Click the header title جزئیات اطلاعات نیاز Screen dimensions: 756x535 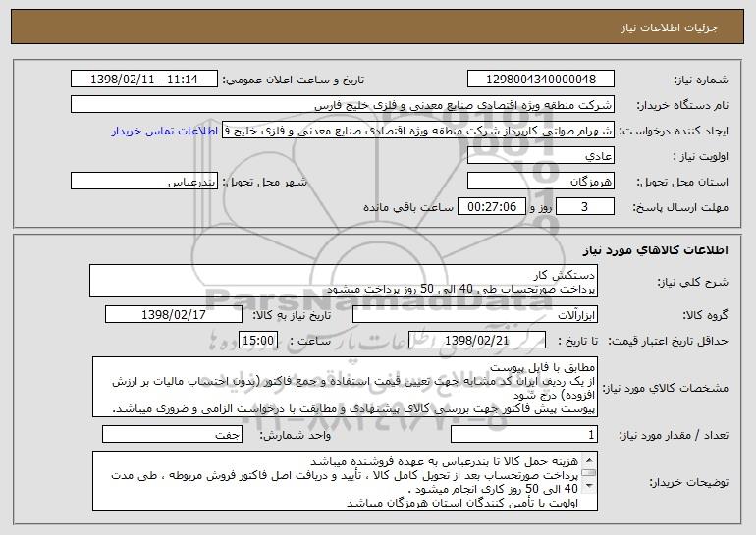tap(669, 27)
